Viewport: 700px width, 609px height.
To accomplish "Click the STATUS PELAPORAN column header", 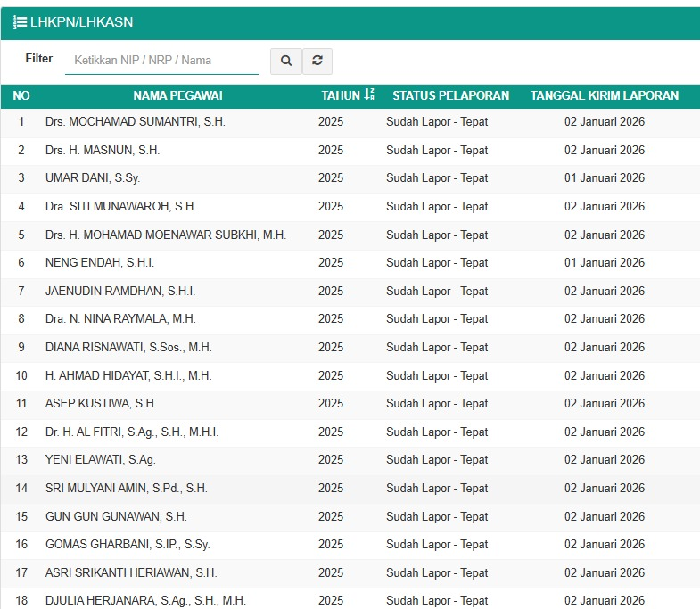I will tap(450, 95).
